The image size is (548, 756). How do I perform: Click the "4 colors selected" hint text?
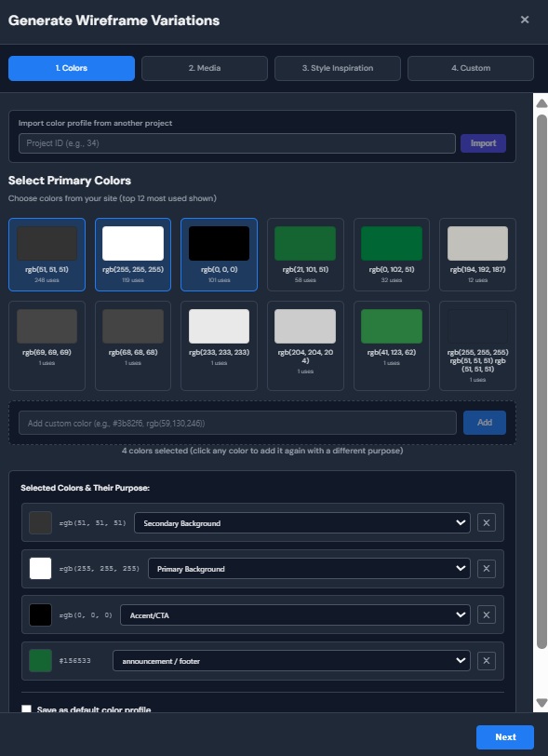coord(262,451)
